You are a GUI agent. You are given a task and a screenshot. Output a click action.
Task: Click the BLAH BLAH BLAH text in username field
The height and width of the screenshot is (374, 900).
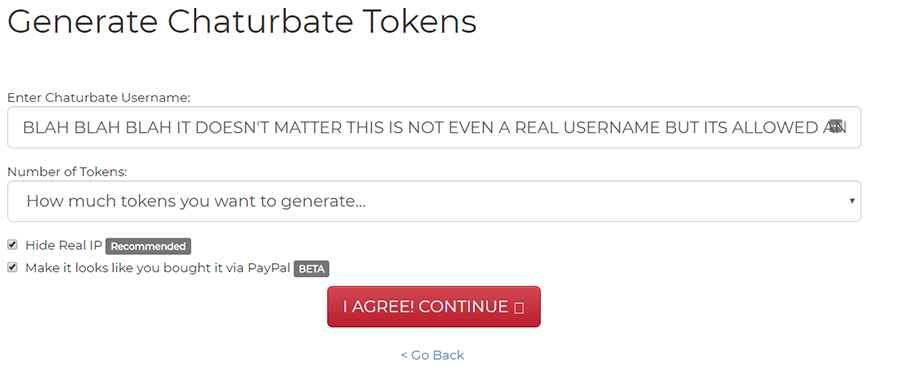point(98,127)
